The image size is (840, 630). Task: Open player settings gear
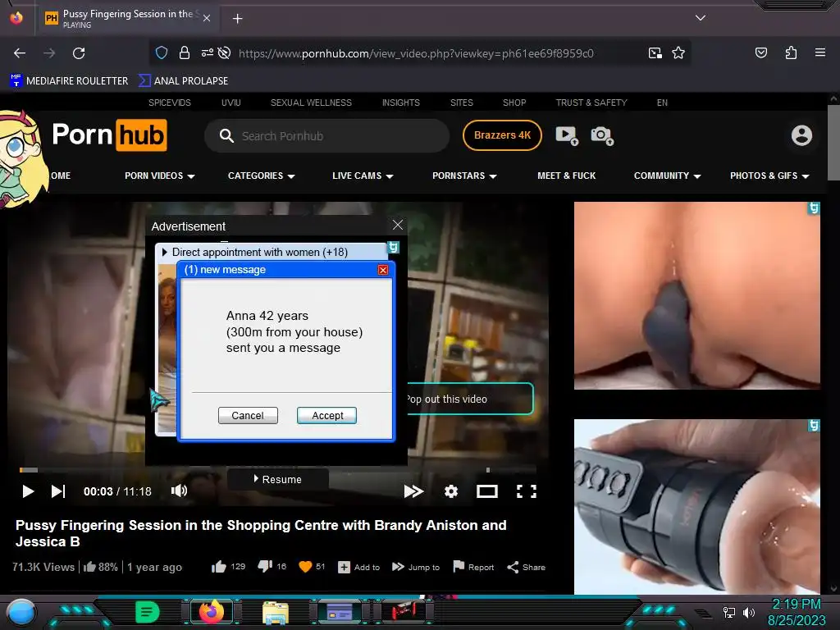click(x=451, y=491)
